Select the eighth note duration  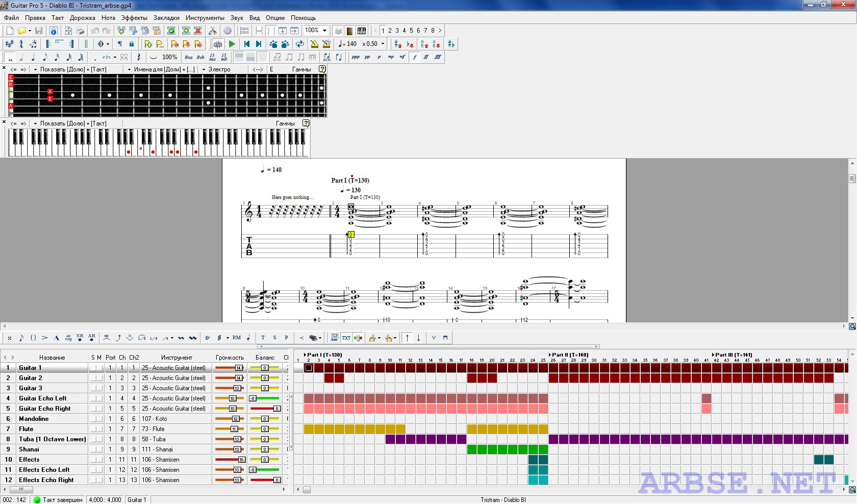[x=45, y=57]
